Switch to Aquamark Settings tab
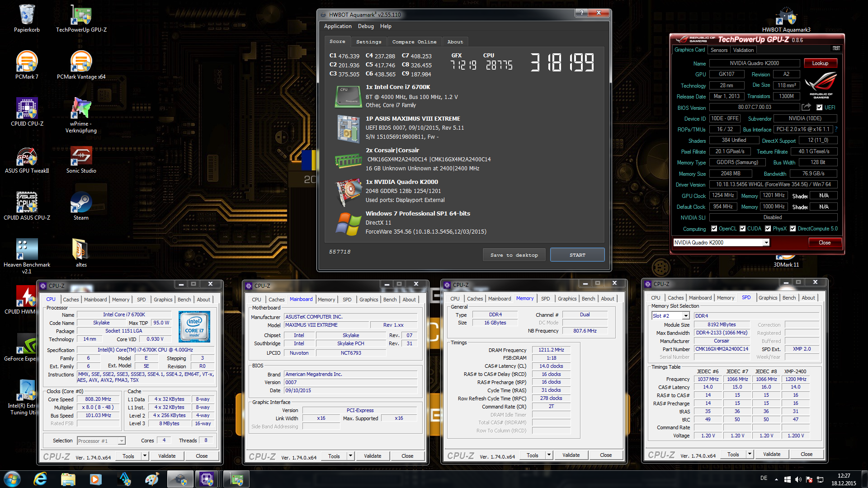Screen dimensions: 868x488 pyautogui.click(x=368, y=42)
